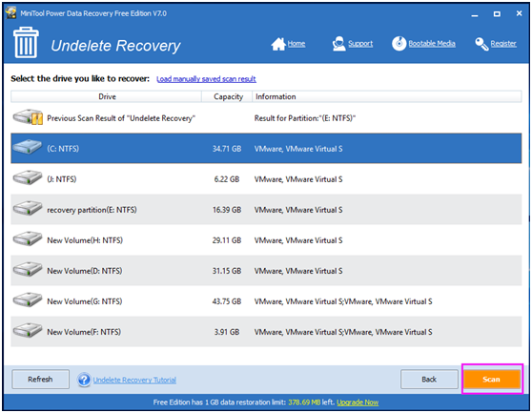Image resolution: width=532 pixels, height=413 pixels.
Task: Select New Volume(H: NTFS) row
Action: click(266, 240)
